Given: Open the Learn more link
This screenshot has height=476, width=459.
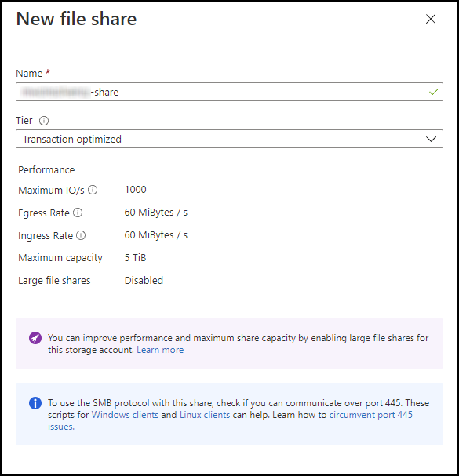Looking at the screenshot, I should [160, 350].
